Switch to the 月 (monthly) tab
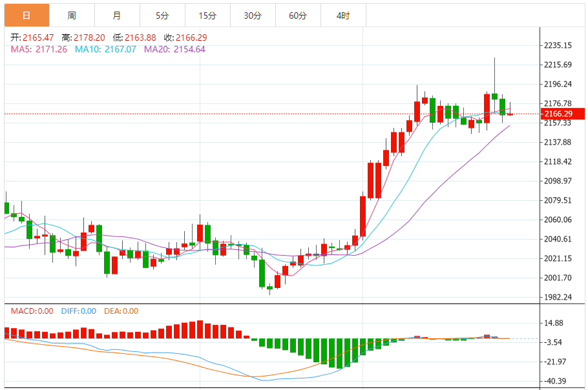 (x=117, y=15)
